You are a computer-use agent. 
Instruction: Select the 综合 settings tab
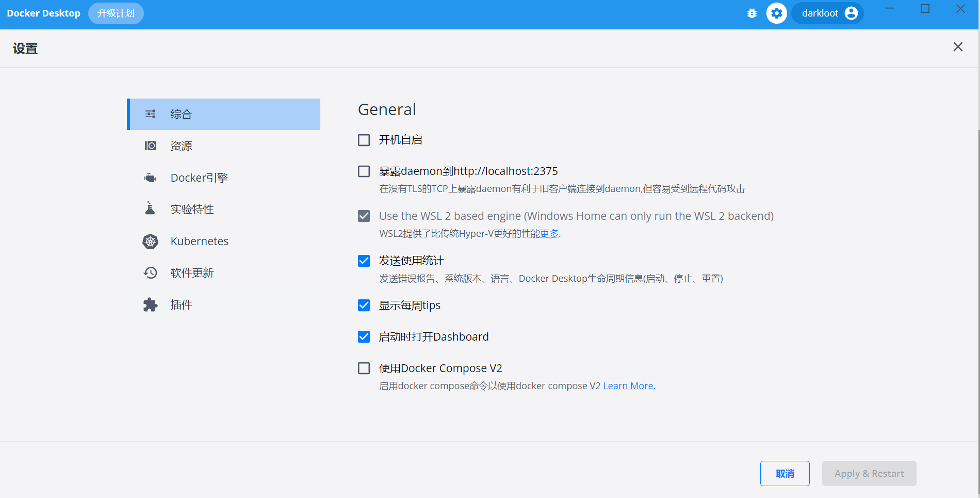224,114
